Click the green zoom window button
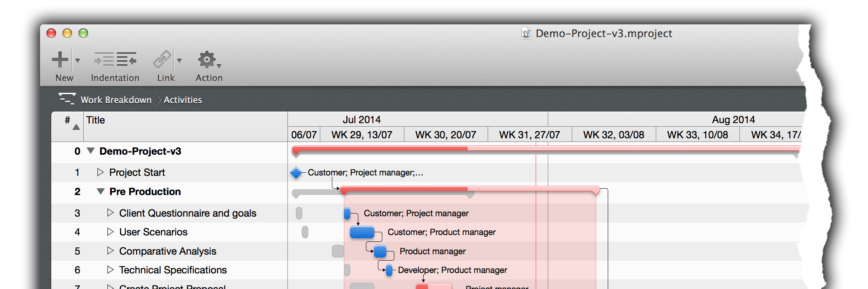Screen dimensions: 868x289 [x=83, y=33]
